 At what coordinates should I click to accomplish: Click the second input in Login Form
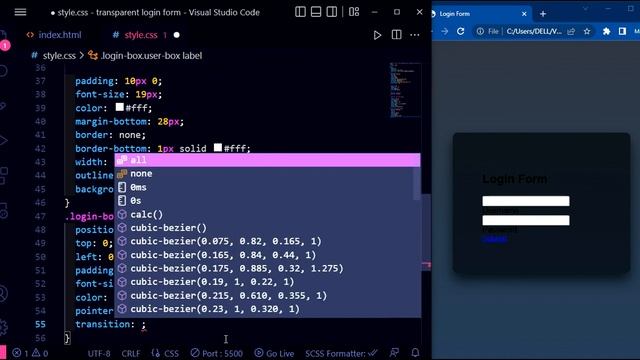(x=526, y=220)
